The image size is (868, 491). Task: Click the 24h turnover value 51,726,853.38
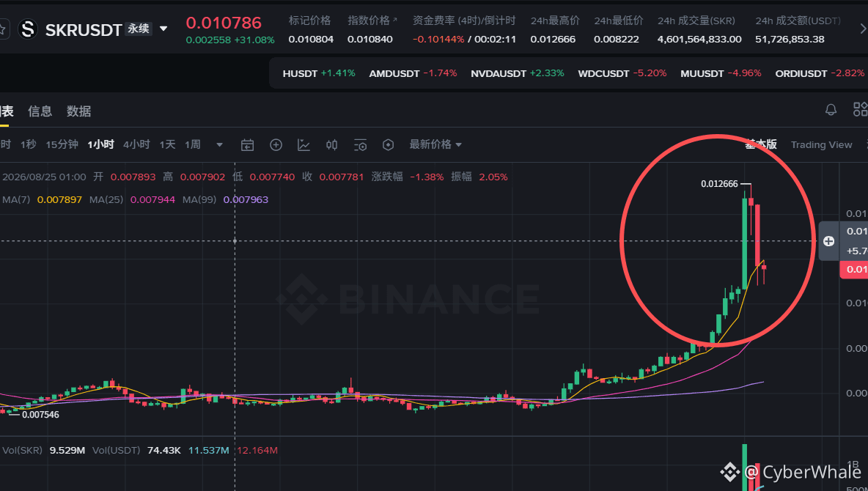(790, 40)
